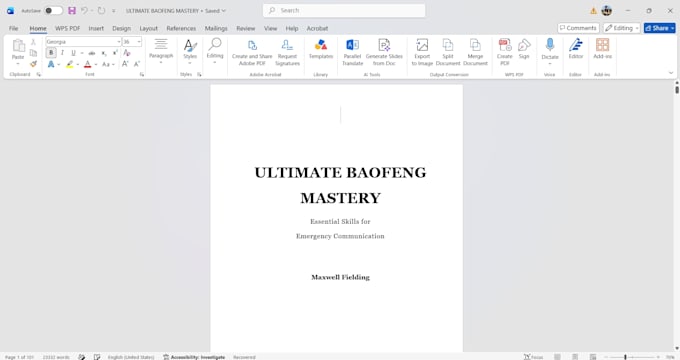Viewport: 680px width, 360px height.
Task: Switch to the Mailings tab
Action: (x=216, y=28)
